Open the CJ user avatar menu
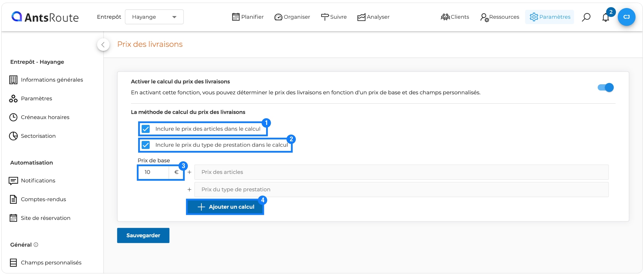The height and width of the screenshot is (278, 644). coord(626,17)
